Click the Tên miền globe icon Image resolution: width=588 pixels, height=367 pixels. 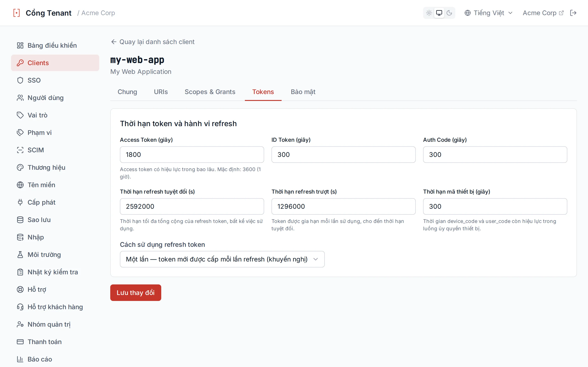[x=20, y=185]
